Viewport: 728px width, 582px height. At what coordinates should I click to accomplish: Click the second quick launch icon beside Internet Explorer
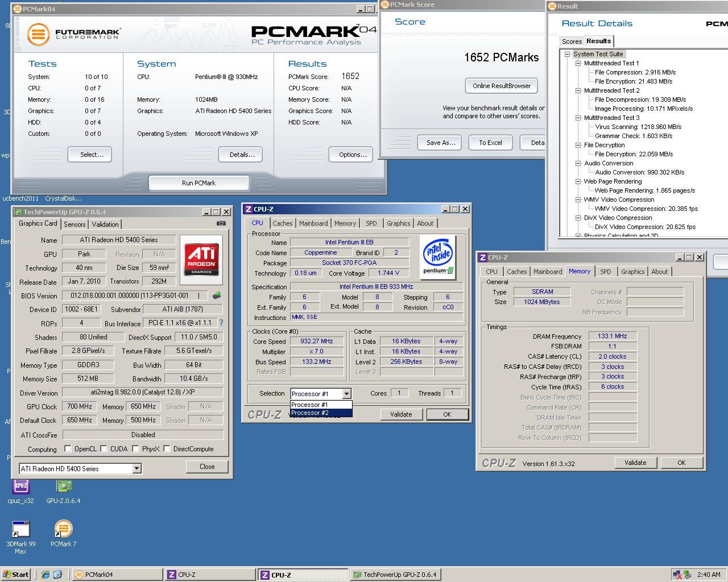coord(57,575)
